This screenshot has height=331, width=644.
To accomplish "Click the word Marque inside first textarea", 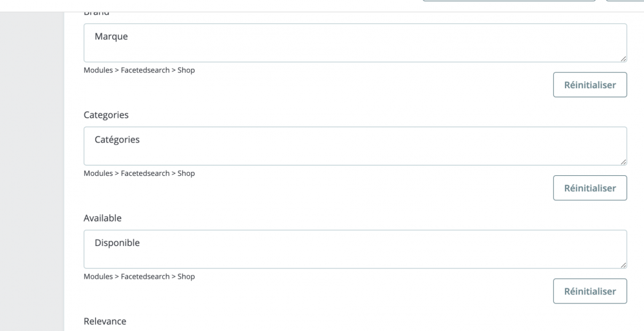I will click(111, 37).
